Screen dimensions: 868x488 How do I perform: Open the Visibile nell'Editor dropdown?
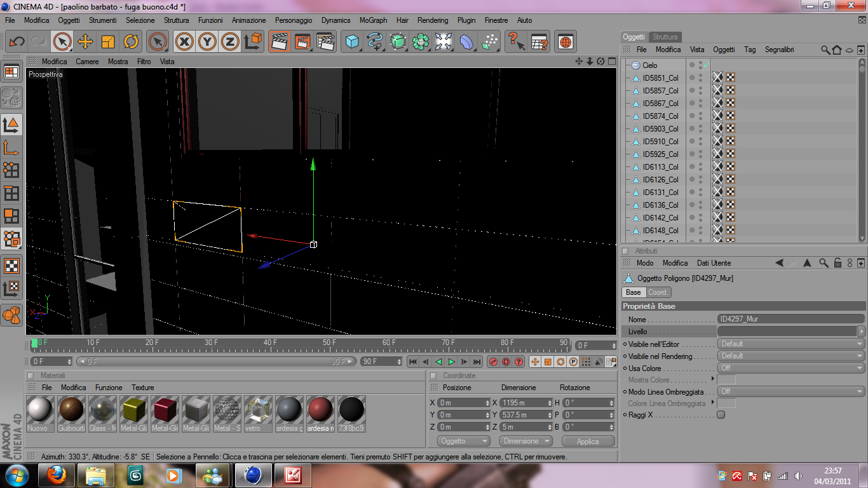pyautogui.click(x=790, y=344)
